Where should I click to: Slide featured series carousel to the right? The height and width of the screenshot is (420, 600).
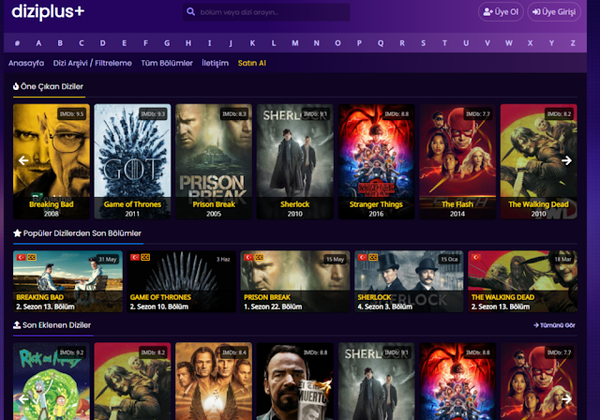tap(567, 160)
